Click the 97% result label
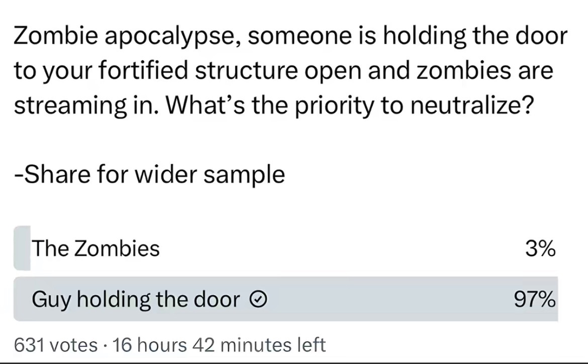 (535, 300)
